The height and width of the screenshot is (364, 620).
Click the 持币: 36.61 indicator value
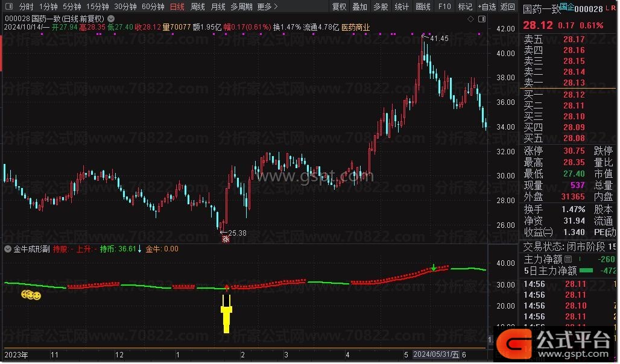[x=120, y=249]
